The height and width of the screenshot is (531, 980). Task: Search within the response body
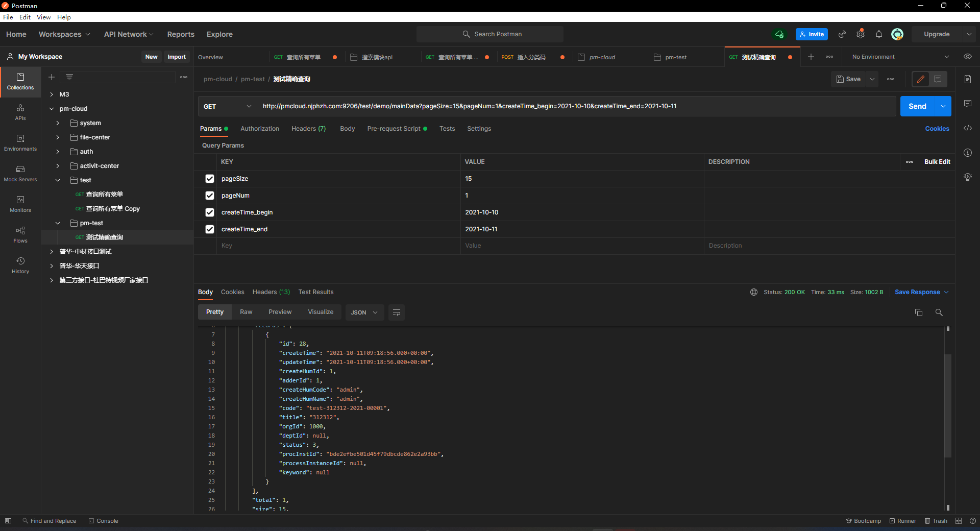pyautogui.click(x=939, y=312)
